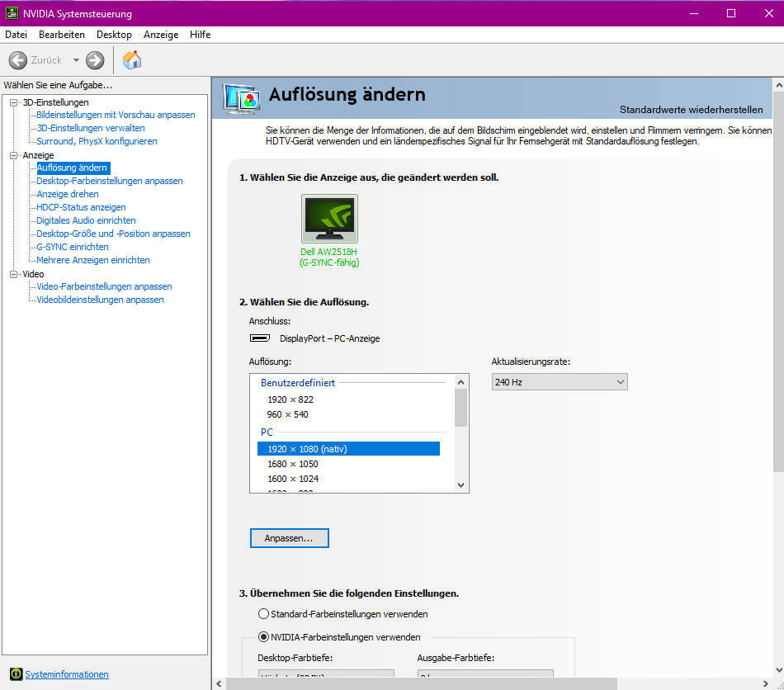Click horizontal scrollbar left arrow
784x690 pixels.
click(219, 683)
